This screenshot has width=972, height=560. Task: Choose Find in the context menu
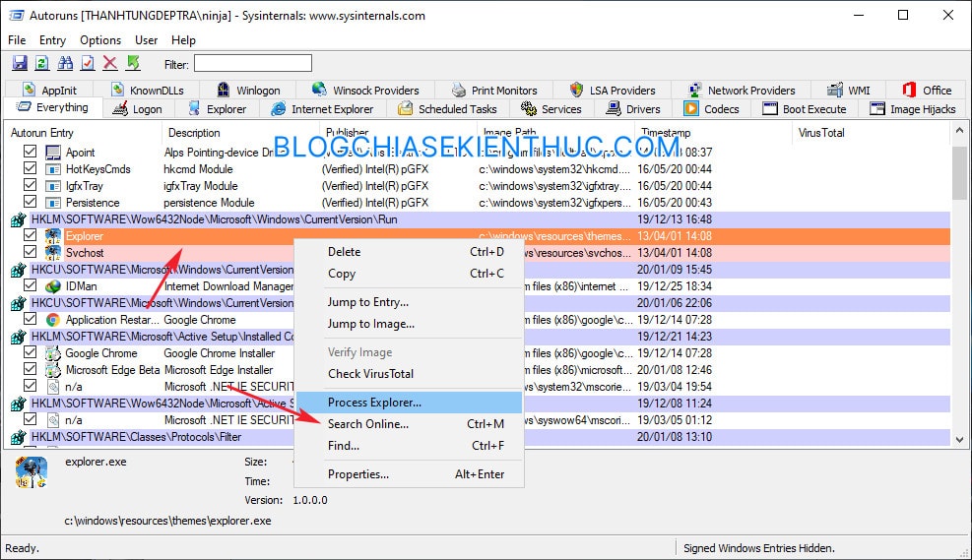click(409, 446)
